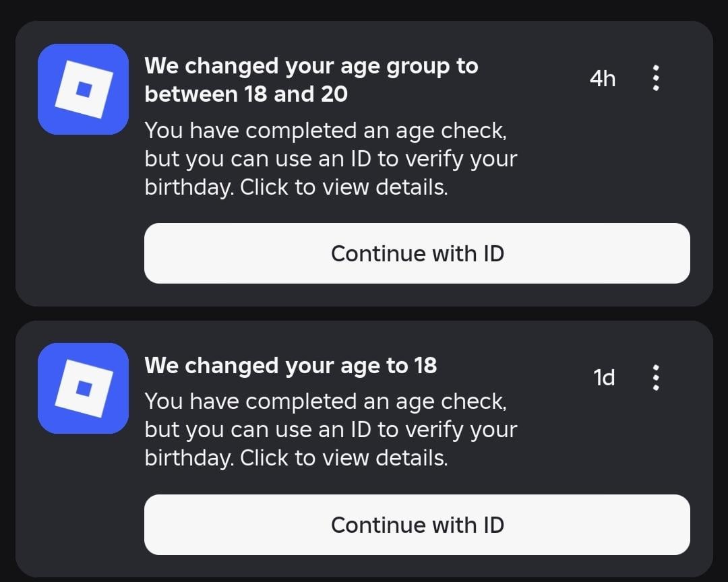The image size is (728, 582).
Task: Click "You have completed an age check" in 4h notice
Action: click(x=325, y=130)
